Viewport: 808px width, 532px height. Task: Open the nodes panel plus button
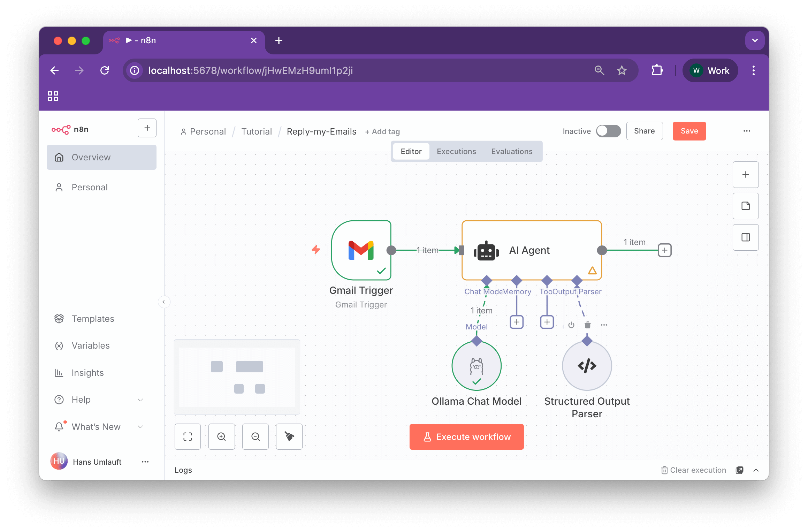point(746,175)
